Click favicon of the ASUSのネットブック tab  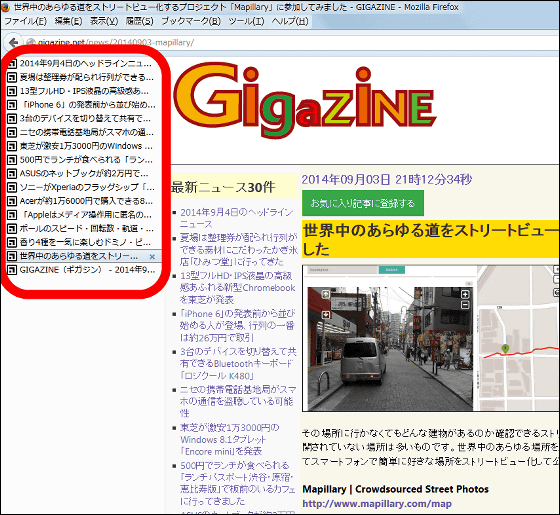(x=12, y=174)
